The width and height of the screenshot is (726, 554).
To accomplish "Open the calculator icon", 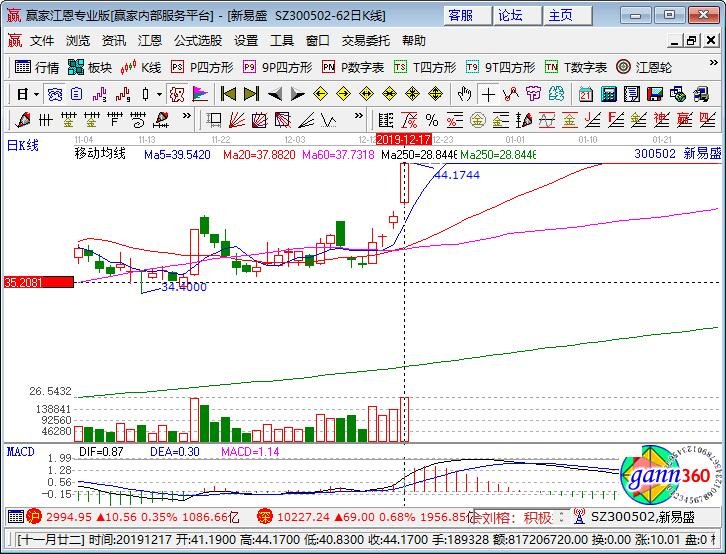I will (609, 95).
